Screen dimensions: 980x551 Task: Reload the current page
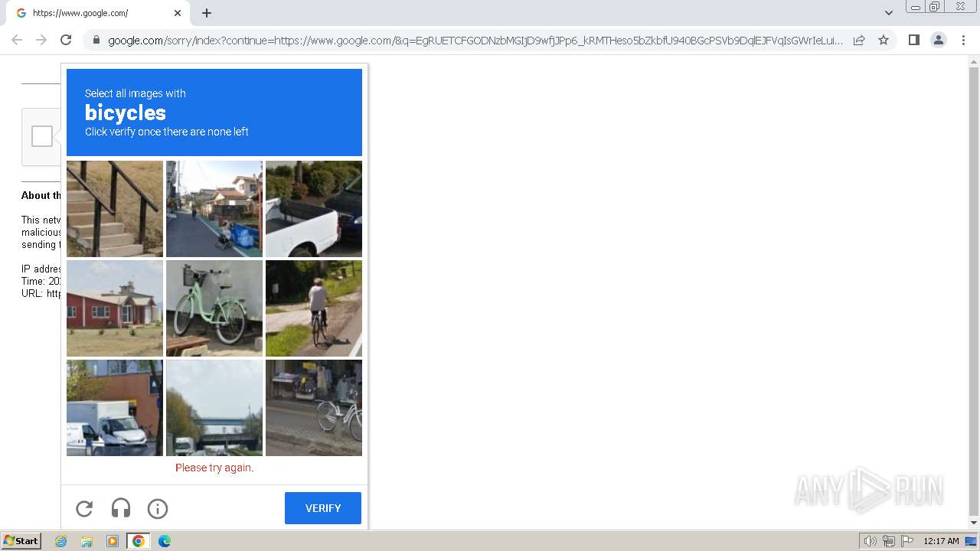pyautogui.click(x=66, y=40)
